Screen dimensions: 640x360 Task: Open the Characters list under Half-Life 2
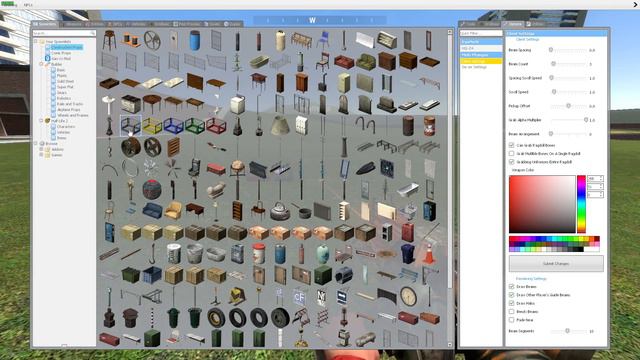[66, 127]
